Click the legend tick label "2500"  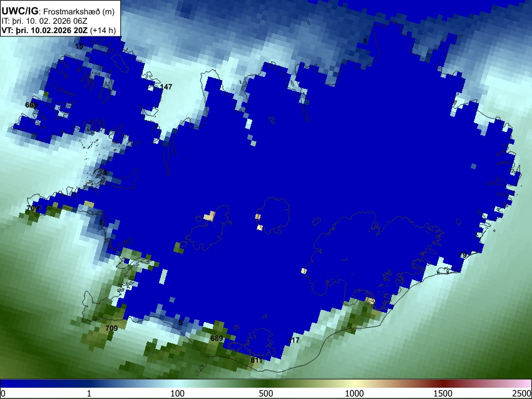pyautogui.click(x=522, y=393)
